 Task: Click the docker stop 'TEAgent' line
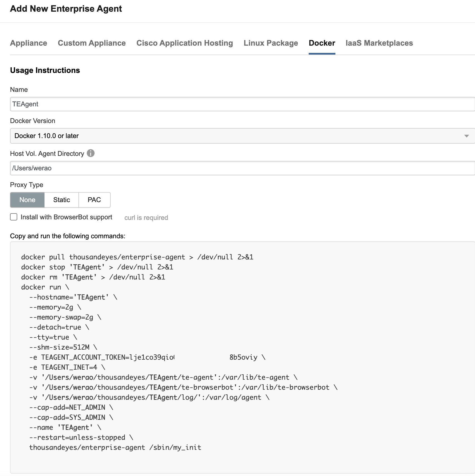pos(97,267)
